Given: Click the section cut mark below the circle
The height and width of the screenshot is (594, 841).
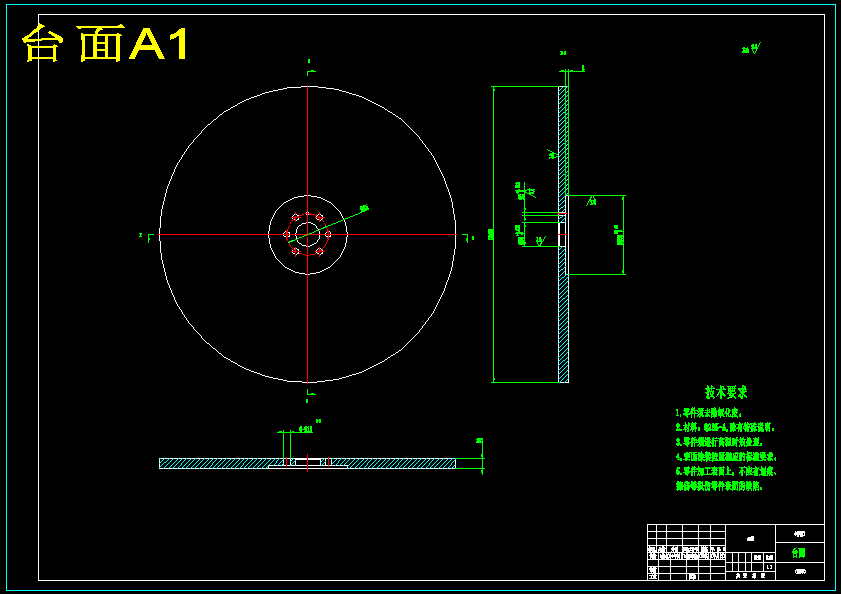Looking at the screenshot, I should click(x=310, y=394).
